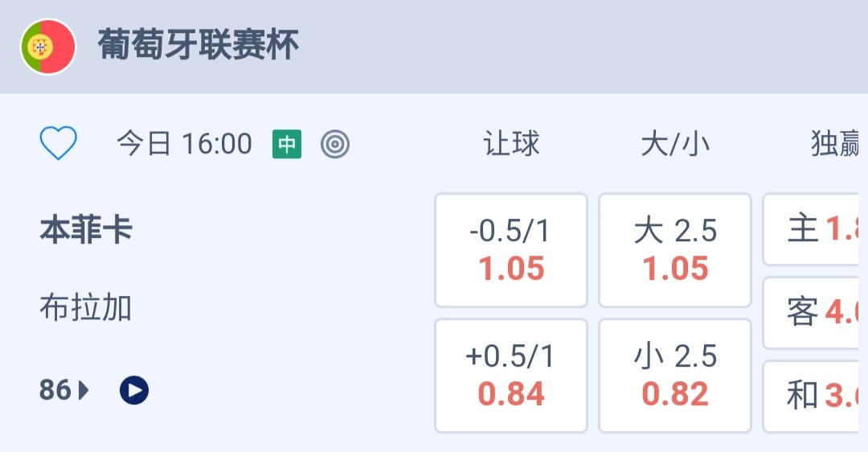Select handicap +0.5/1 at odds 0.84
868x452 pixels.
(x=511, y=376)
